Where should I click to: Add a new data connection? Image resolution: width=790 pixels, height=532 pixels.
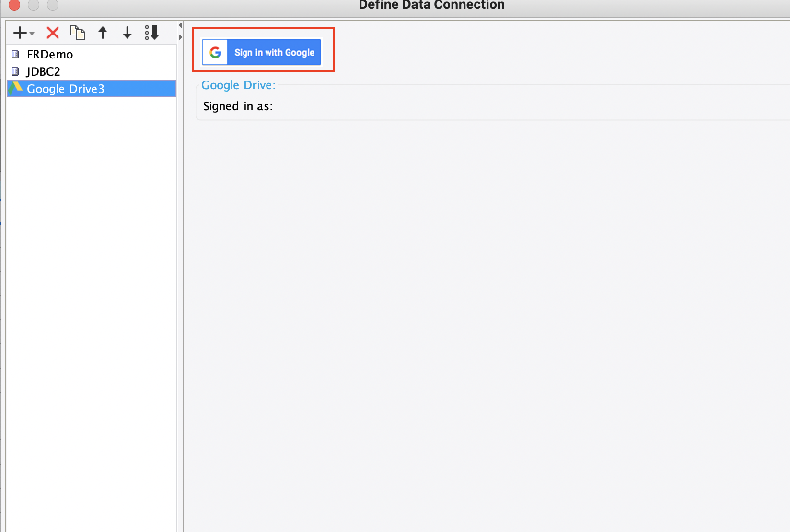(19, 33)
